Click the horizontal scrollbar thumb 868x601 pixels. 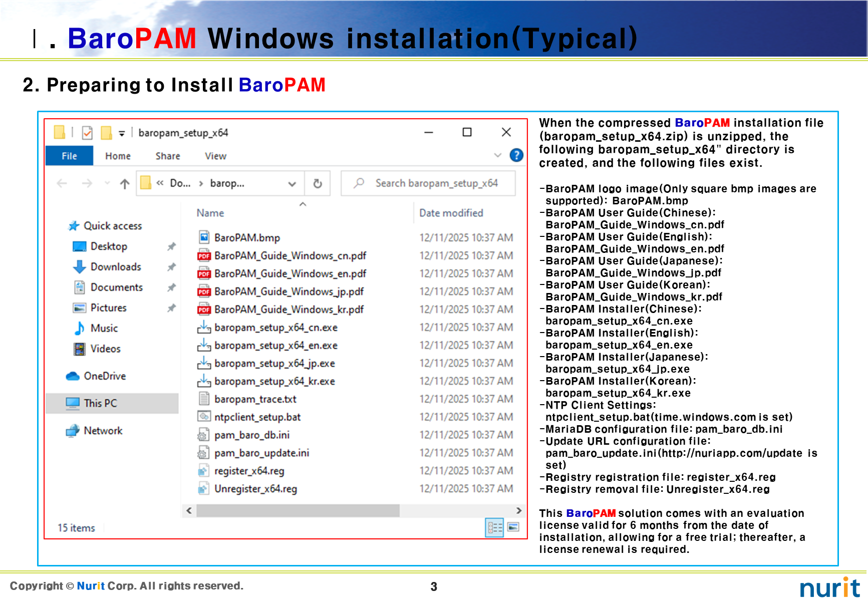point(298,510)
